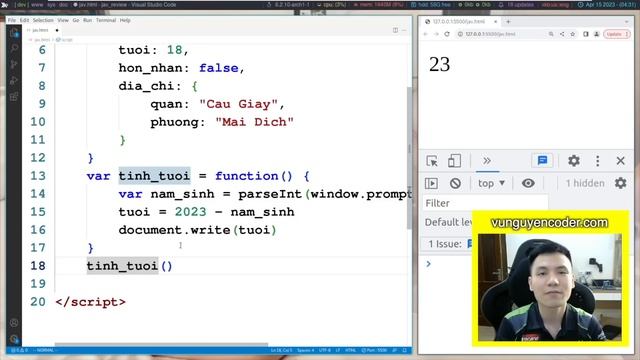Click UTF-8 encoding in status bar
The image size is (640, 360).
[x=325, y=350]
